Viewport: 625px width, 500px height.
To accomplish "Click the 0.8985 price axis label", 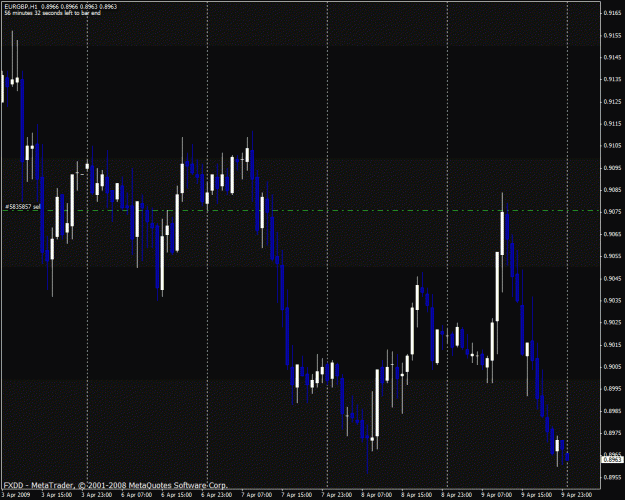I will [612, 411].
